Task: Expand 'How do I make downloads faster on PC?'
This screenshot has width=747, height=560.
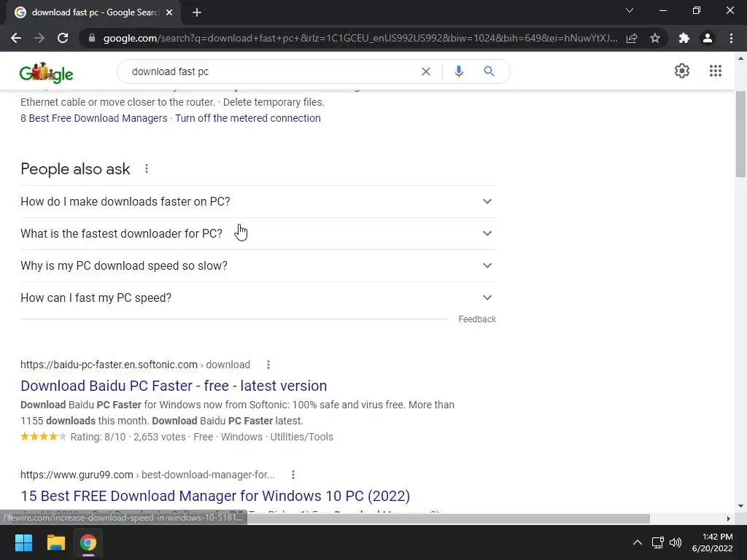Action: (258, 201)
